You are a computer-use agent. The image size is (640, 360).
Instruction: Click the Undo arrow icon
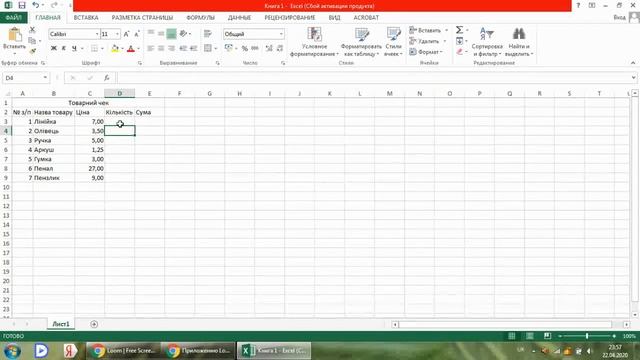point(36,5)
